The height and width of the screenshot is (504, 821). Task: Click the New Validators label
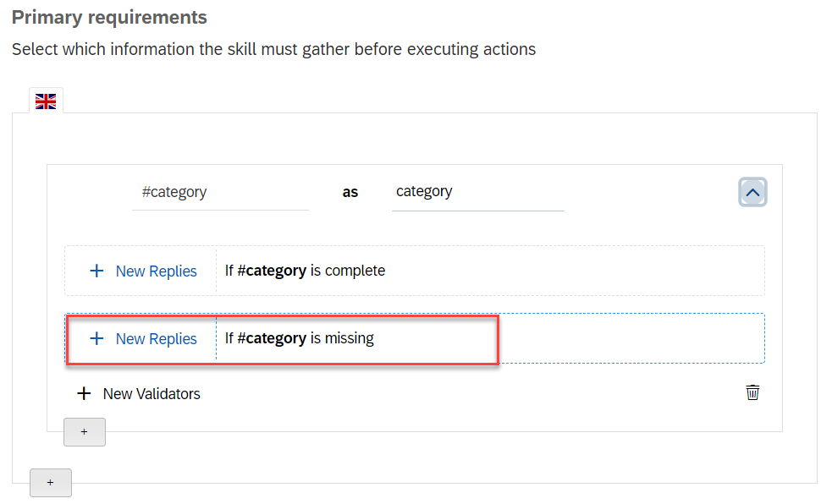(152, 394)
